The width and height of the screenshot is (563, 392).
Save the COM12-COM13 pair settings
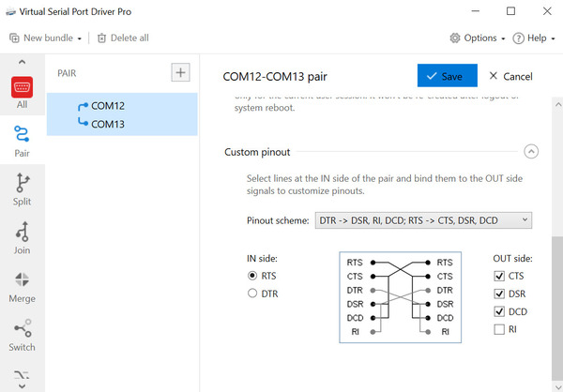(448, 75)
